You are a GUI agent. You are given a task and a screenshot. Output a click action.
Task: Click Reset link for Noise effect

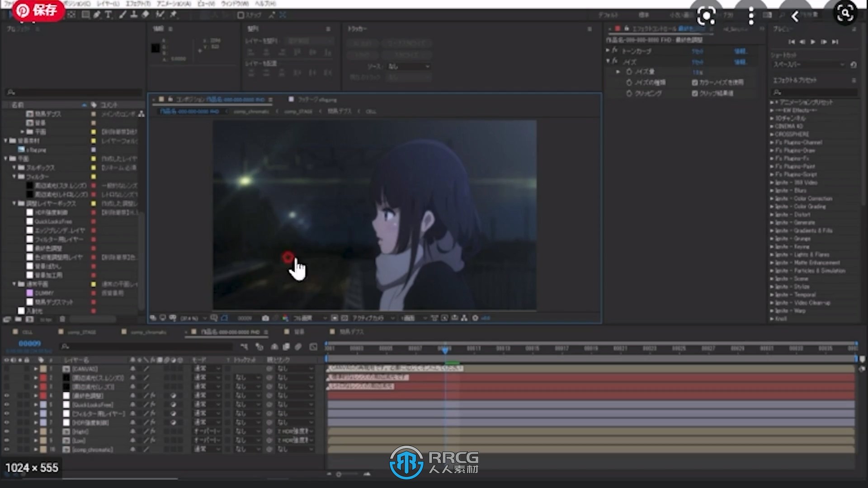pyautogui.click(x=698, y=62)
